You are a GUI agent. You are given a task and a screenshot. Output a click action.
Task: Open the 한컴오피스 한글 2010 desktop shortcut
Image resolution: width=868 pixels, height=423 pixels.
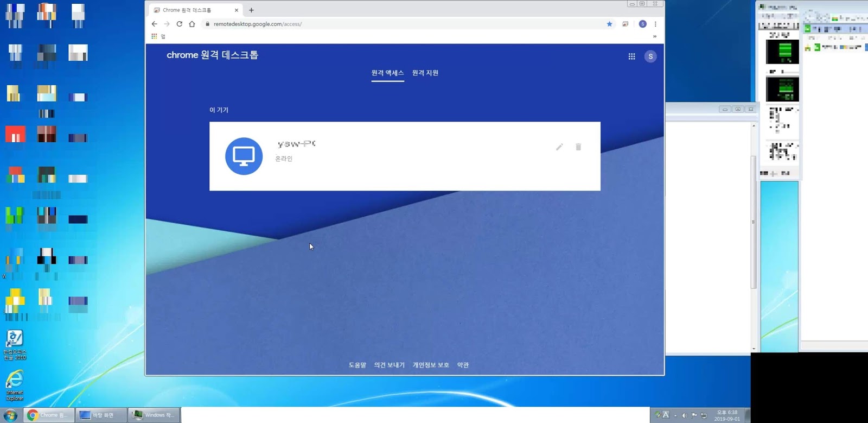pyautogui.click(x=15, y=344)
